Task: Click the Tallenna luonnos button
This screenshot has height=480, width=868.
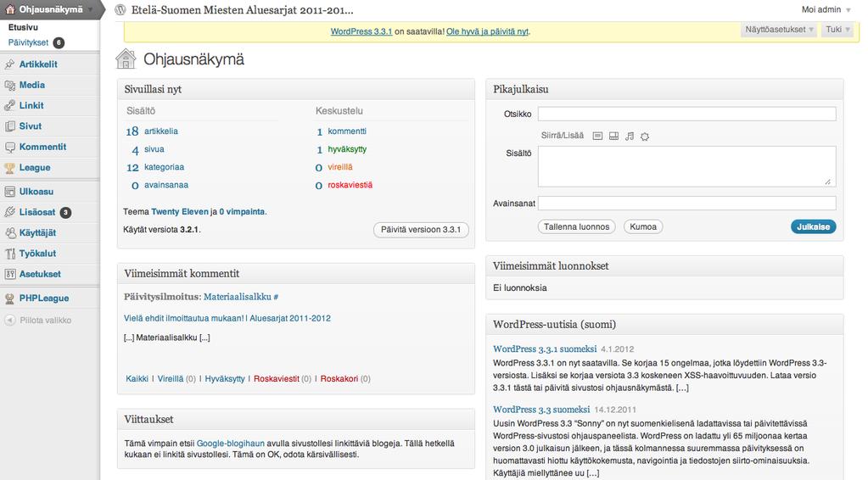Action: coord(576,226)
